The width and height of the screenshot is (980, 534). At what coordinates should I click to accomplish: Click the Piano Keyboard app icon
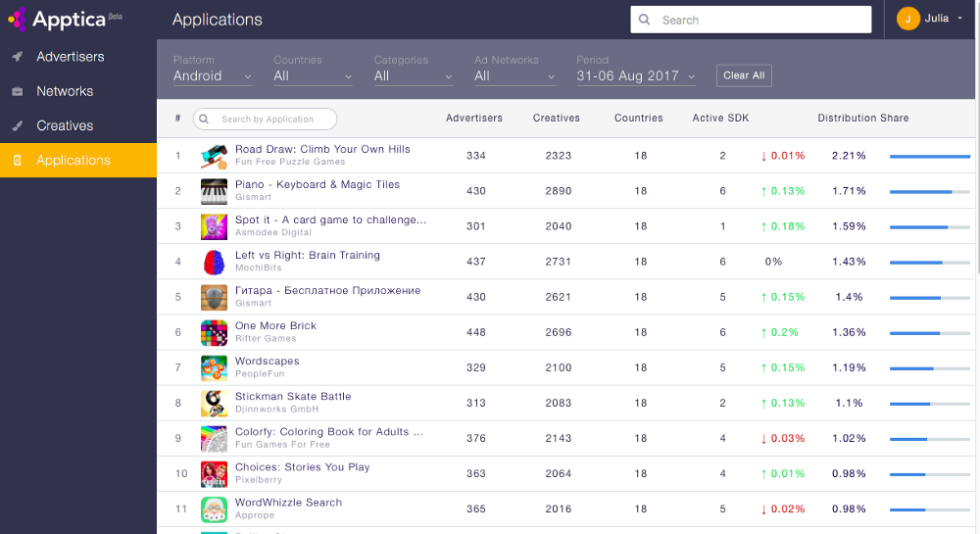(214, 192)
